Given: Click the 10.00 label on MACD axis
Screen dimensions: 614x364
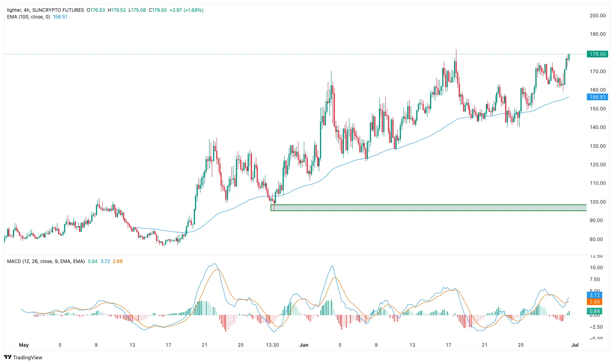Looking at the screenshot, I should click(x=596, y=268).
